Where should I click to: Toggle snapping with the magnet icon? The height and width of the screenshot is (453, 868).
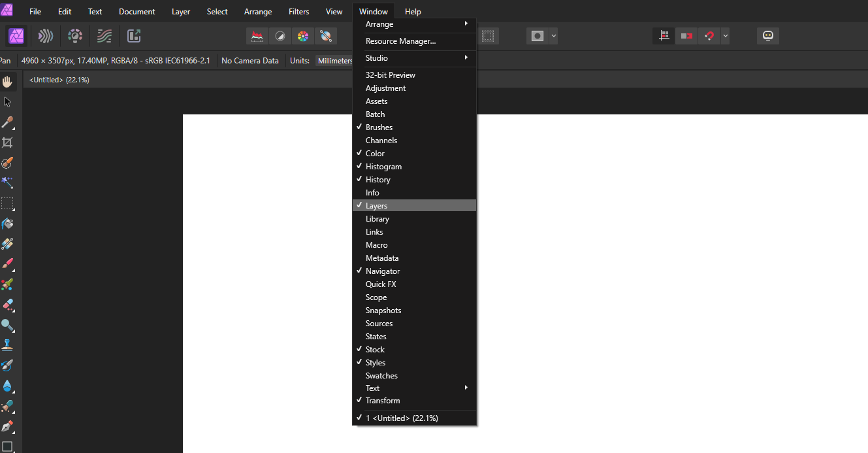[710, 36]
